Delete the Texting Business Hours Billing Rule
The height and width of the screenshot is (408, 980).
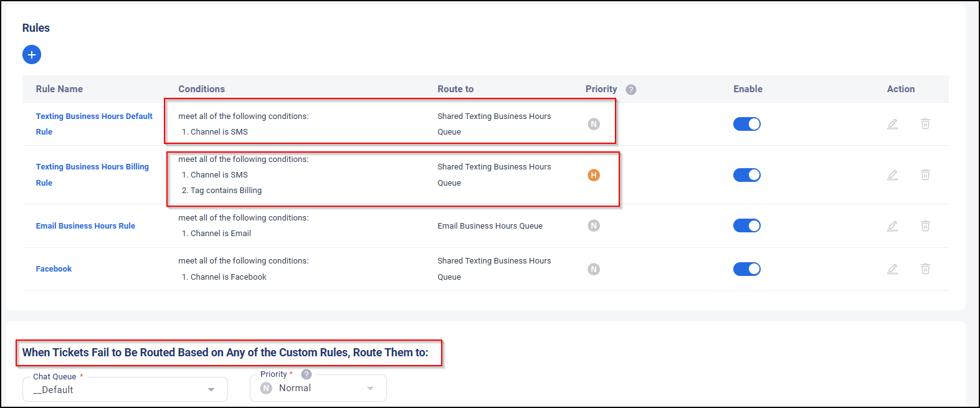[x=925, y=175]
